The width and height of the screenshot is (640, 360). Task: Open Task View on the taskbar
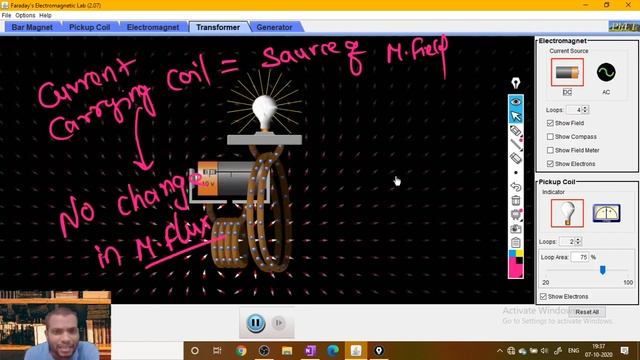pyautogui.click(x=217, y=351)
